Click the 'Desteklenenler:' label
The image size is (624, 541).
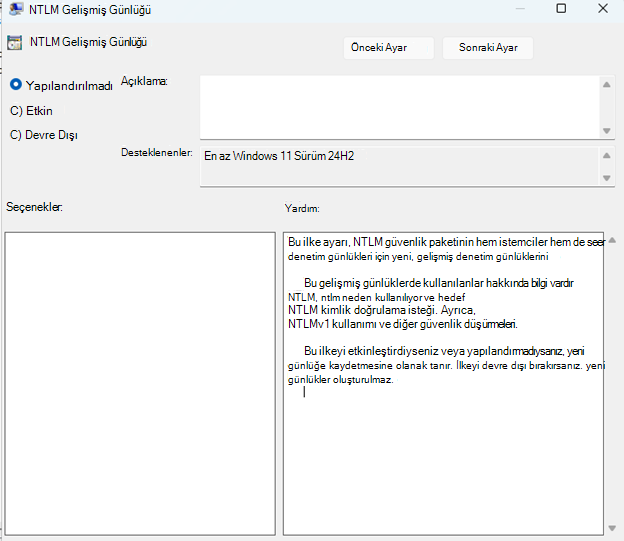(157, 152)
